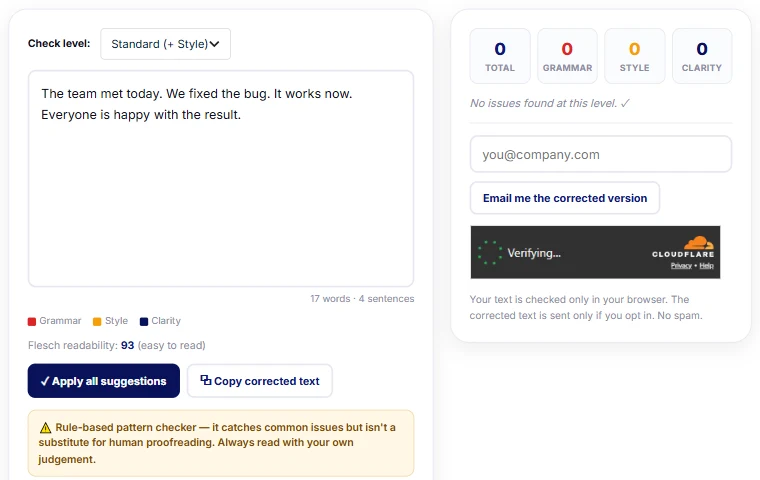This screenshot has height=480, width=760.
Task: Click the orange Style legend swatch
Action: pyautogui.click(x=97, y=321)
